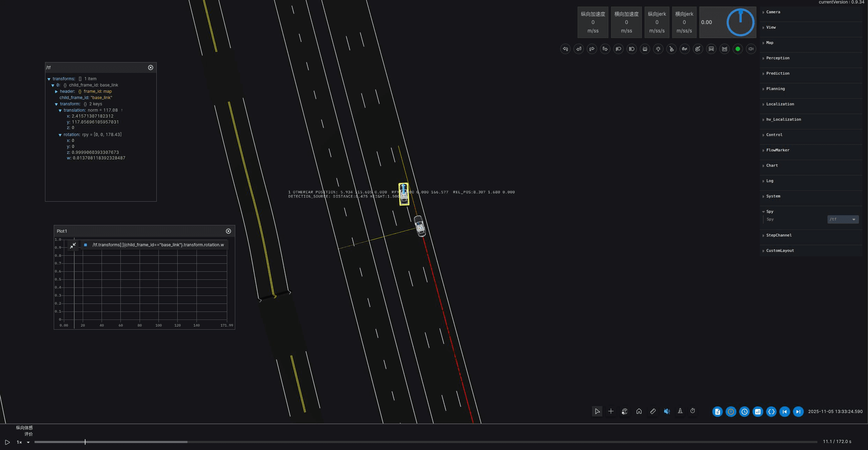Expand the header node in /tf tree
This screenshot has height=450, width=868.
(x=56, y=91)
